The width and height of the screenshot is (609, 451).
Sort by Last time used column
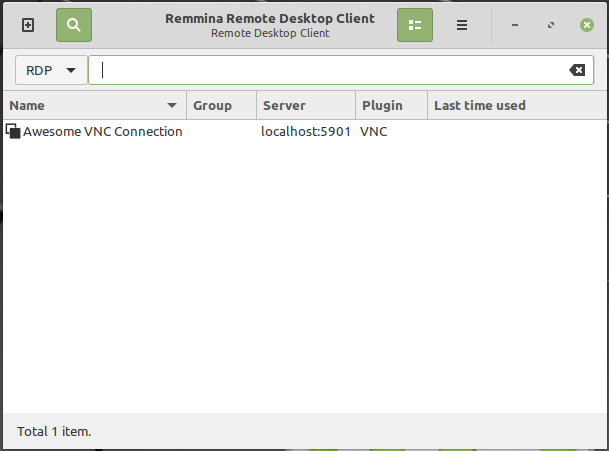pos(517,105)
